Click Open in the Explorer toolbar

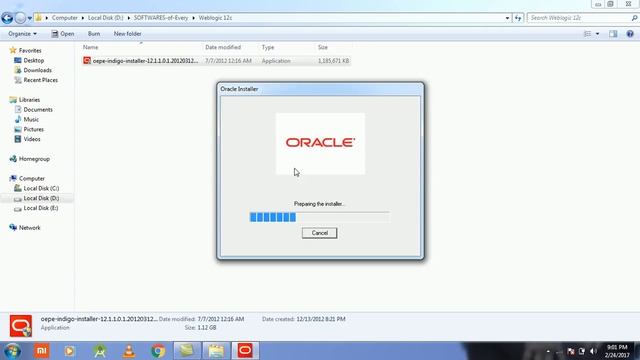tap(62, 34)
